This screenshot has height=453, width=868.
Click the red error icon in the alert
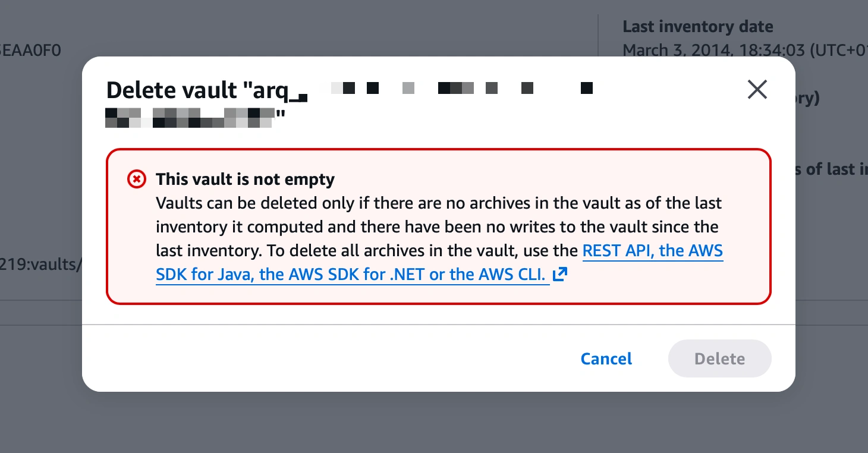[137, 179]
